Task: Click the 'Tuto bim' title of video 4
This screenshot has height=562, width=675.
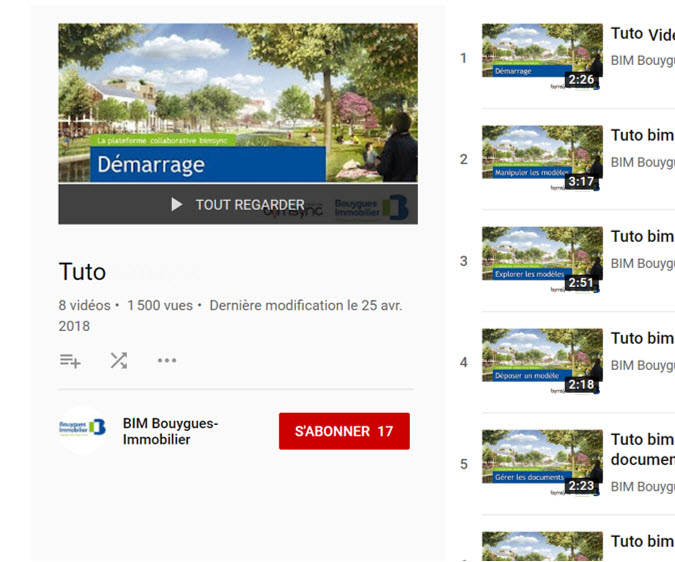Action: point(643,338)
